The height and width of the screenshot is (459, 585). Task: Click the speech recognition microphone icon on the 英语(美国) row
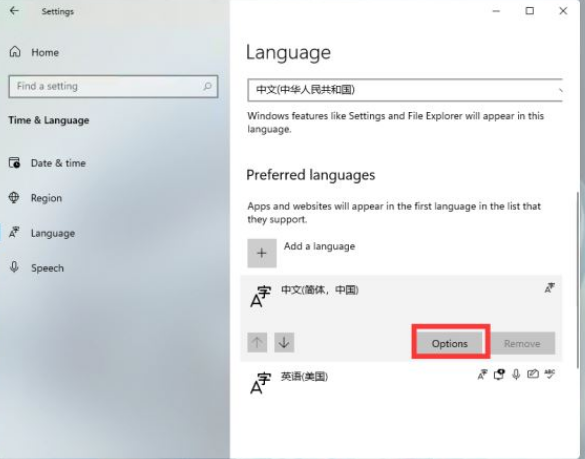click(x=516, y=374)
